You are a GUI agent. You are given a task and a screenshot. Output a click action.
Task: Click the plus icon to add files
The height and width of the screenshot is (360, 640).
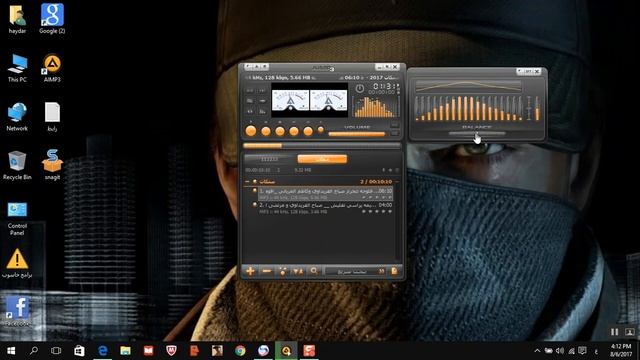coord(250,271)
